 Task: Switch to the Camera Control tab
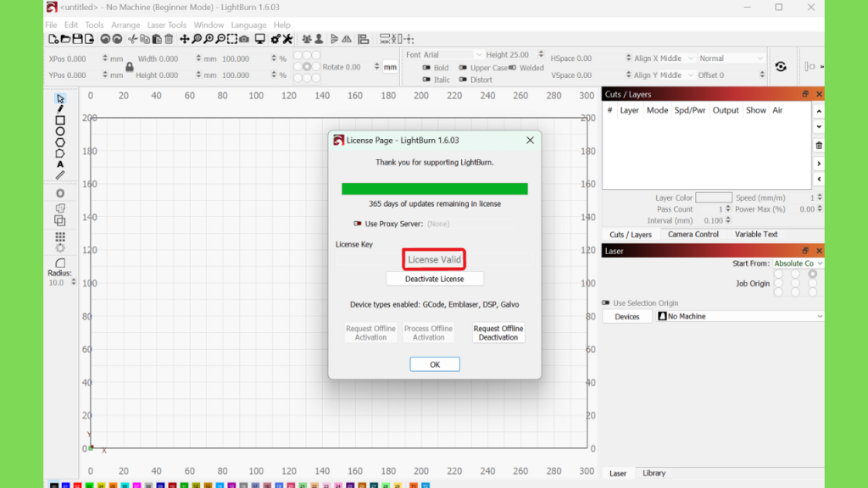click(x=693, y=235)
